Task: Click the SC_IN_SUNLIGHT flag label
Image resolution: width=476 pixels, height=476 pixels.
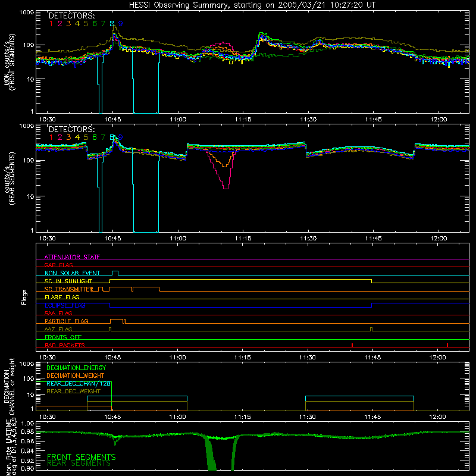Action: [68, 281]
